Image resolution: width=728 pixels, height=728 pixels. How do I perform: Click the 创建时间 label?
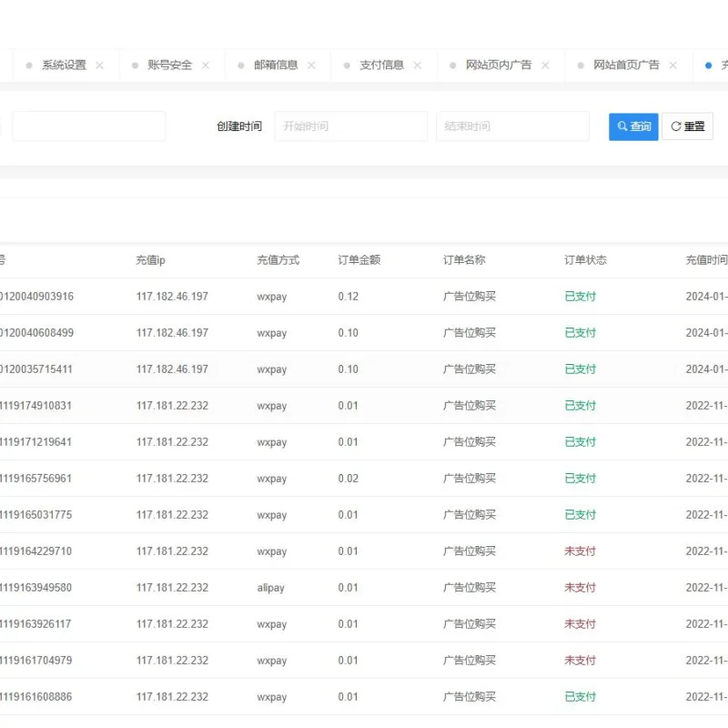(x=239, y=126)
